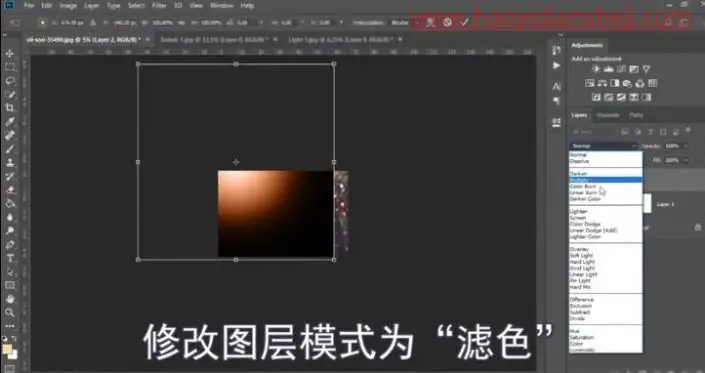
Task: Open the Fill slider arrow
Action: (x=686, y=160)
